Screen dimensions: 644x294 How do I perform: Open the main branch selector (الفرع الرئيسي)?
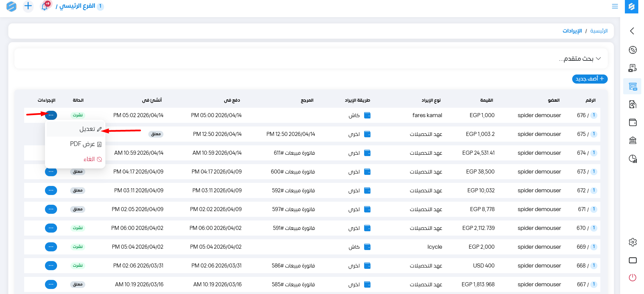[x=77, y=6]
